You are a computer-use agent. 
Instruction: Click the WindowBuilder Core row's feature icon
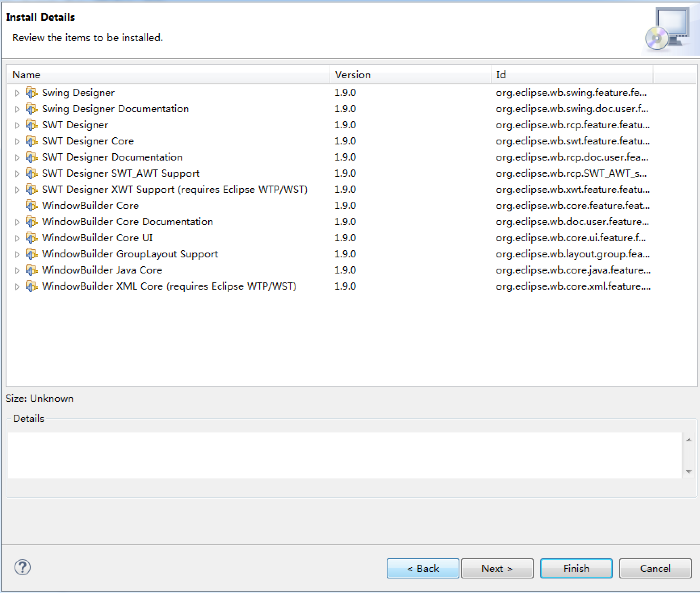coord(31,206)
